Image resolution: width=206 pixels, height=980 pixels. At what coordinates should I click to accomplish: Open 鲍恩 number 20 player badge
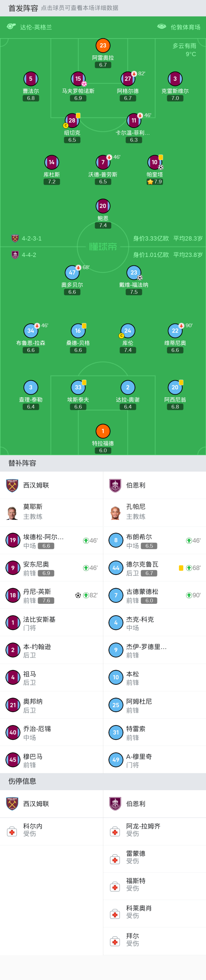103,206
